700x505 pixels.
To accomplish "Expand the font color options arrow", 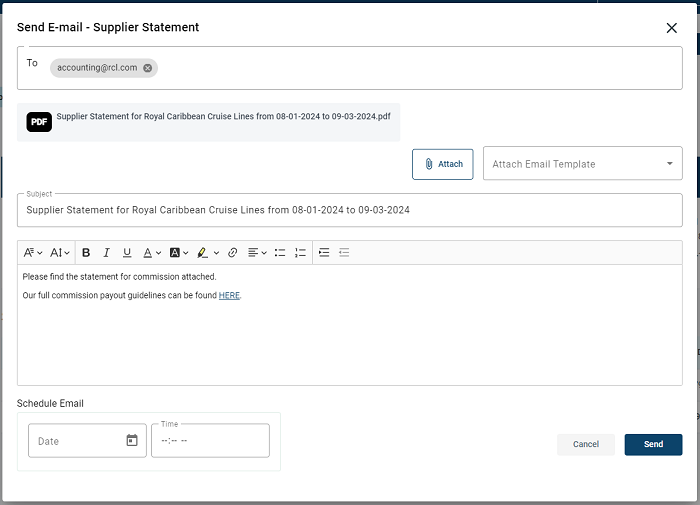I will point(158,253).
